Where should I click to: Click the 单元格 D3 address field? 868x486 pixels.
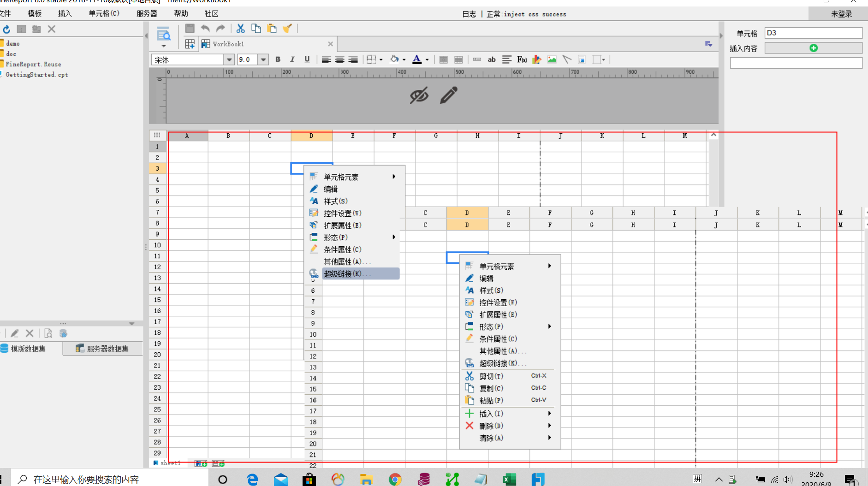[814, 33]
